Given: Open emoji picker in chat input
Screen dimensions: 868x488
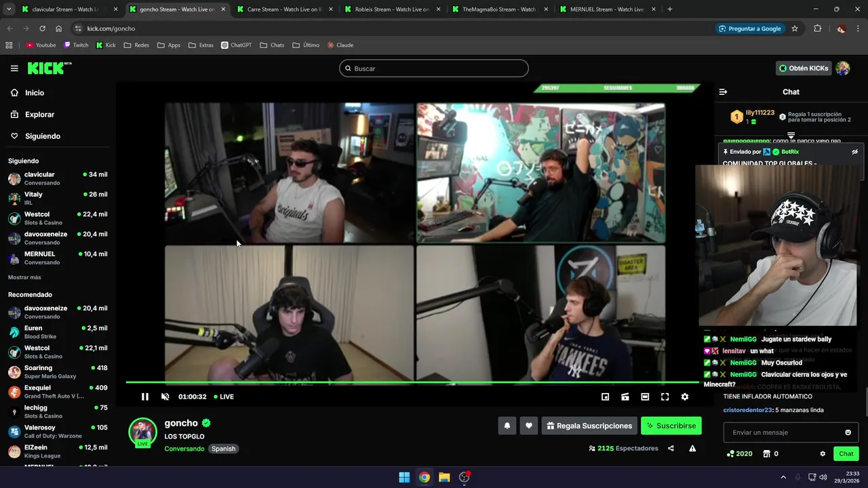Looking at the screenshot, I should pos(848,432).
